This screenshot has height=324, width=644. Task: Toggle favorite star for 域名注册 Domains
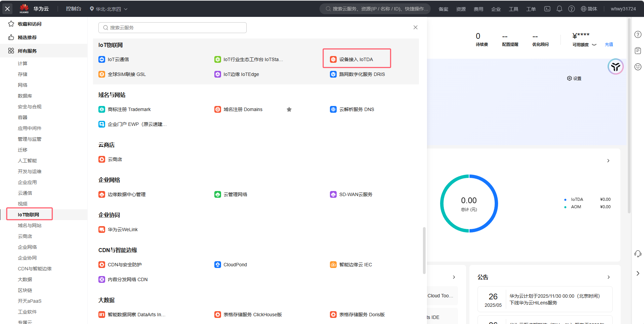tap(289, 109)
